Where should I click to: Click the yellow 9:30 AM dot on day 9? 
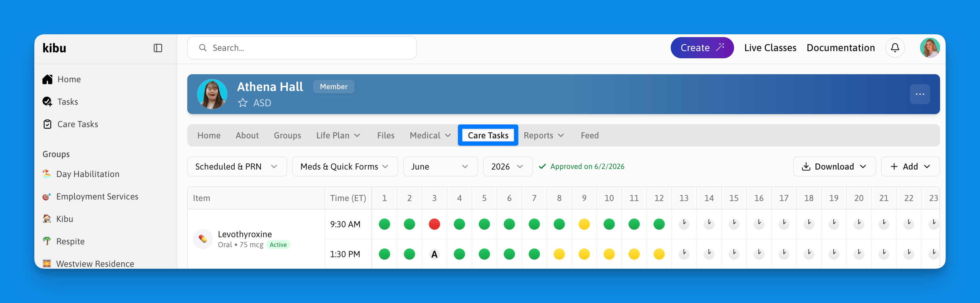click(x=584, y=224)
